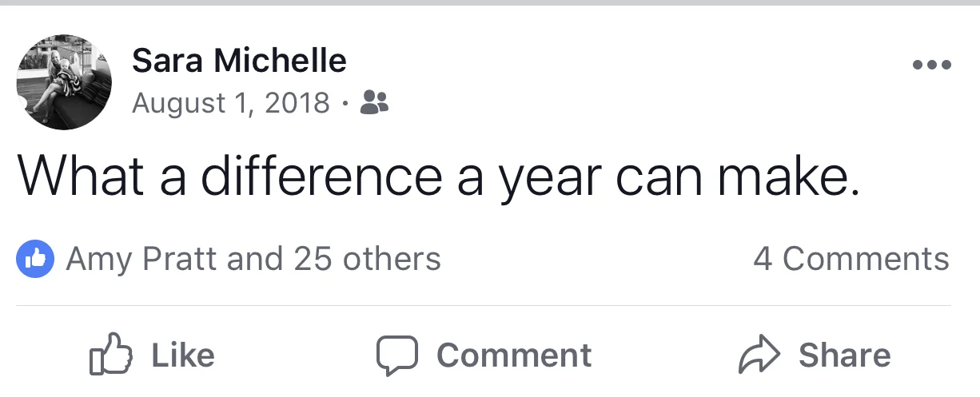Click the blue thumbs-up reaction icon
Viewport: 980px width, 397px height.
[x=35, y=259]
